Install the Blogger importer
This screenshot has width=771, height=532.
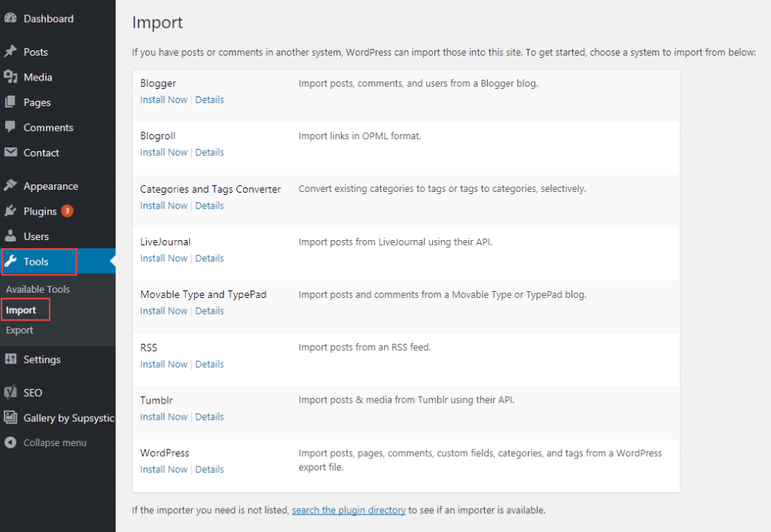click(163, 99)
